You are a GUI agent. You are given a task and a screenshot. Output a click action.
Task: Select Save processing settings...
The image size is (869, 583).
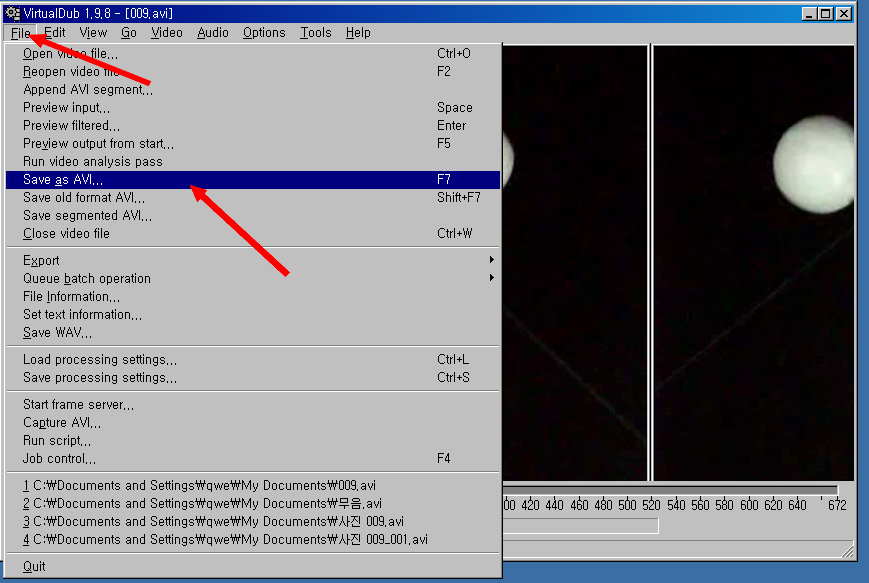click(x=253, y=377)
